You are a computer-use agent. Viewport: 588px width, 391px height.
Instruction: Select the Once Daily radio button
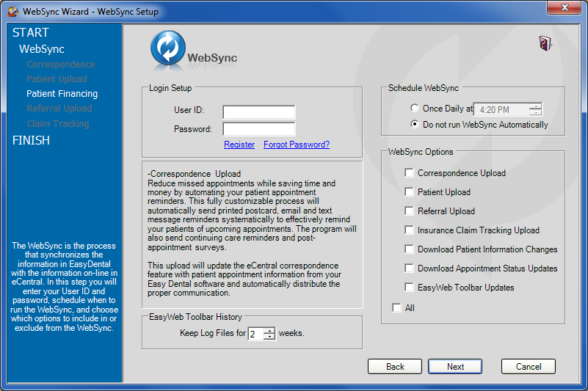click(x=415, y=109)
